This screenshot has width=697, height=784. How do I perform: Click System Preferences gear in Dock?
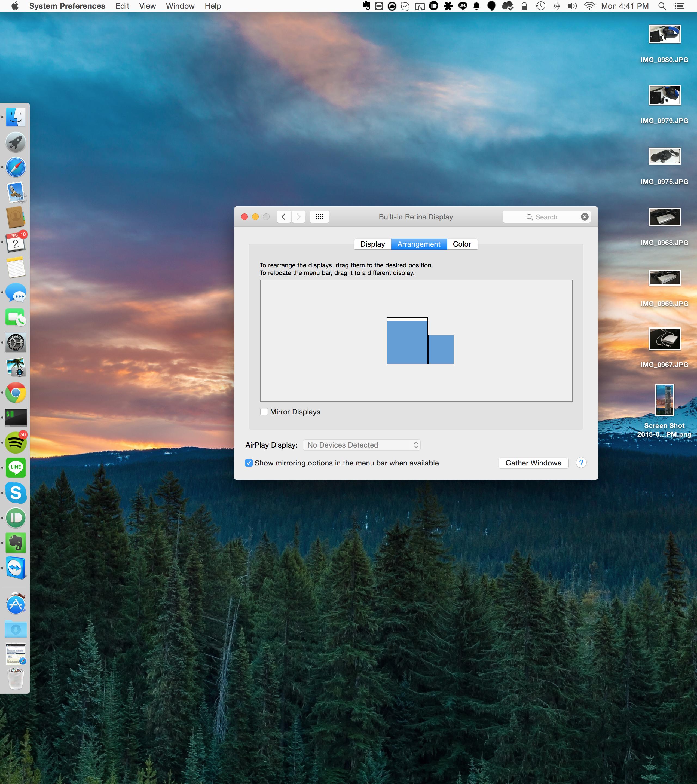[16, 343]
